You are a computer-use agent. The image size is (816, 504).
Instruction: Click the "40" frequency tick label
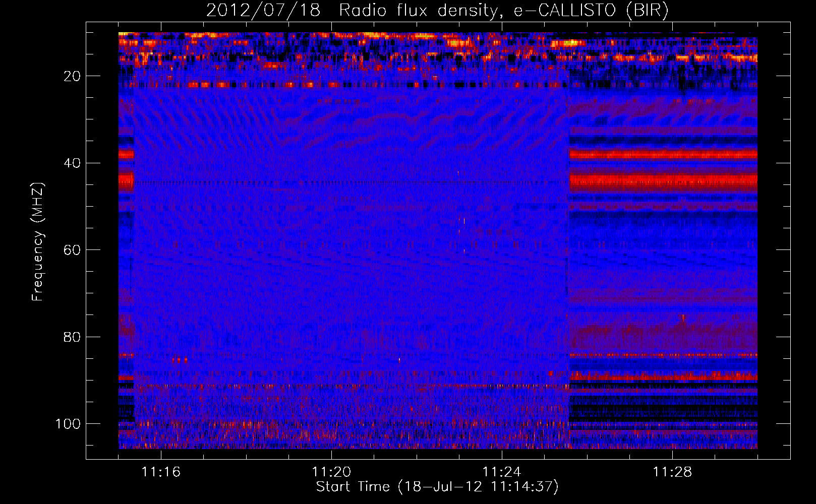click(x=72, y=163)
